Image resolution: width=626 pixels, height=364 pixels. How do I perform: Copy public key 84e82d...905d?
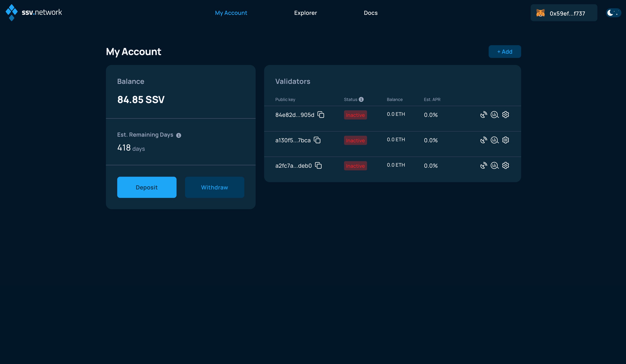(x=321, y=115)
